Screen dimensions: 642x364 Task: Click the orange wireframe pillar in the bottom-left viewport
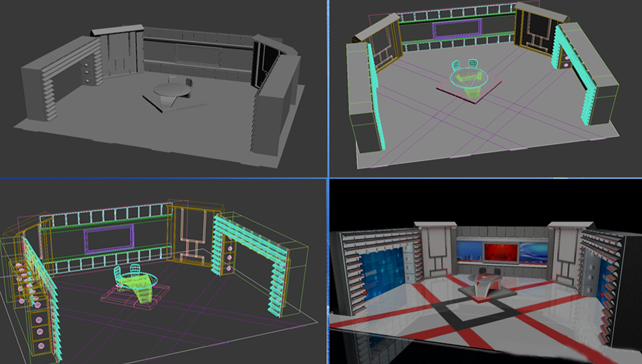pyautogui.click(x=187, y=235)
